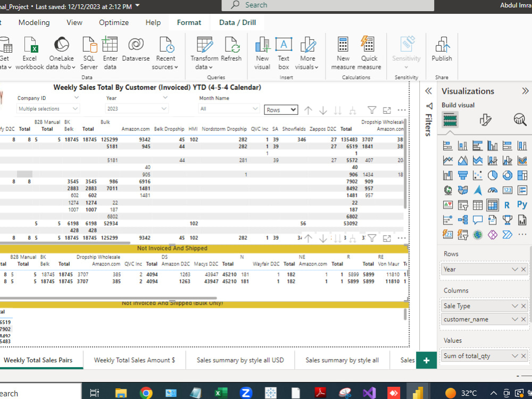The image size is (532, 399).
Task: Select the Treemap visual
Action: [x=522, y=175]
